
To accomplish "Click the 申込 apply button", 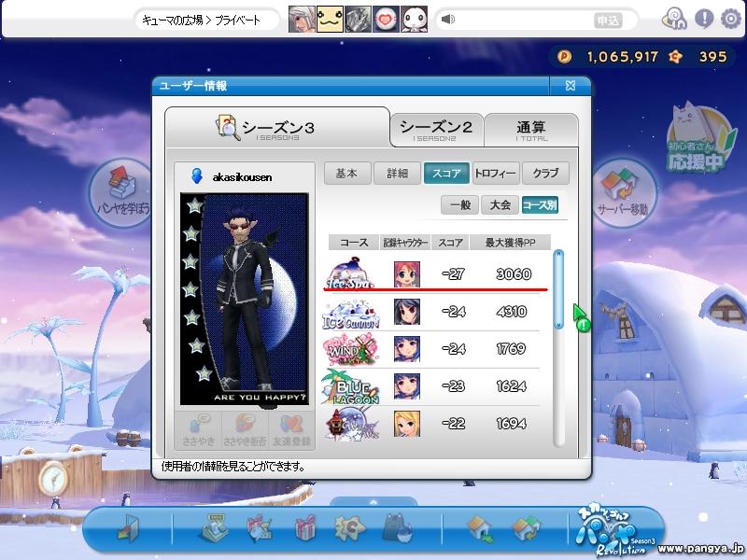I will pos(608,20).
